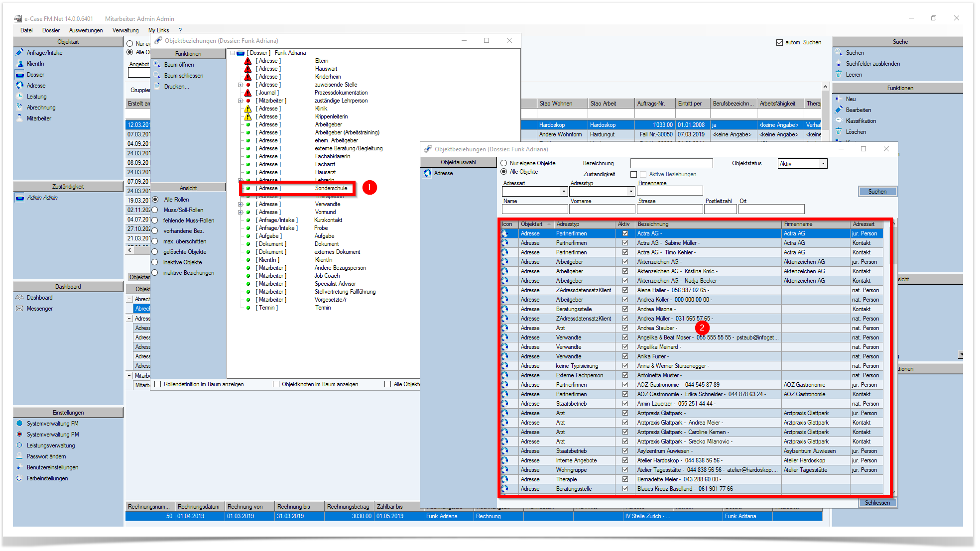980x551 pixels.
Task: Sort by Bezeichnung column header
Action: [709, 224]
